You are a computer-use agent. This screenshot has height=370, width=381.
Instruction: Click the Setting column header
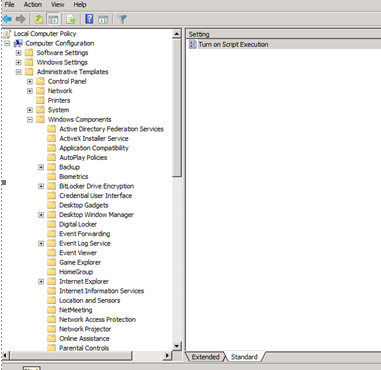283,34
